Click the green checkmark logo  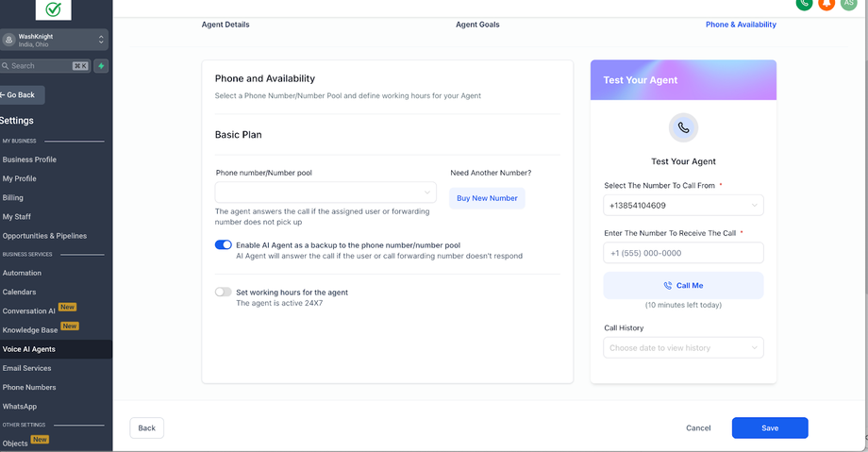pyautogui.click(x=53, y=9)
